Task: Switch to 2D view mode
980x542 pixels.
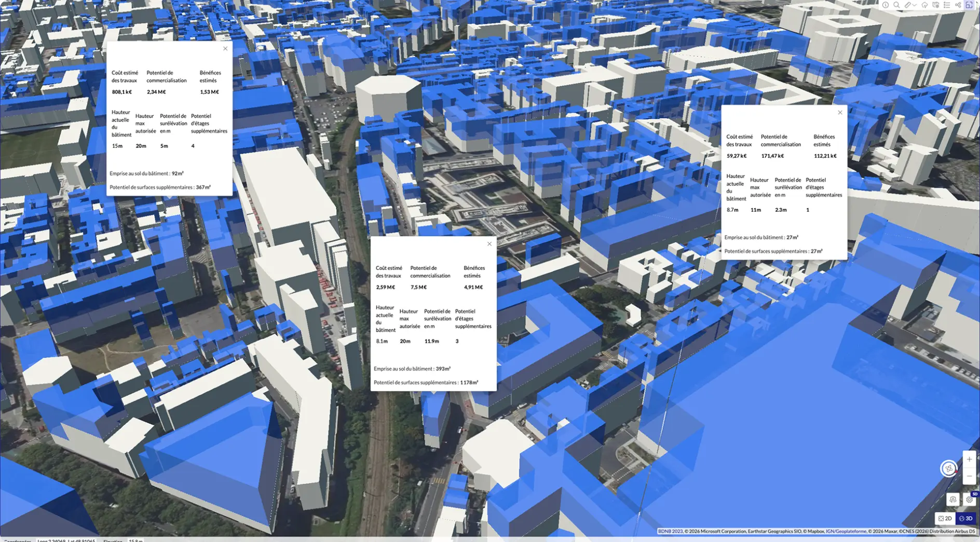Action: pyautogui.click(x=945, y=518)
